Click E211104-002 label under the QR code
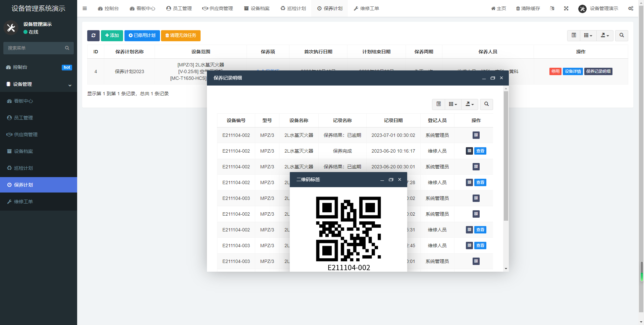 click(x=349, y=268)
